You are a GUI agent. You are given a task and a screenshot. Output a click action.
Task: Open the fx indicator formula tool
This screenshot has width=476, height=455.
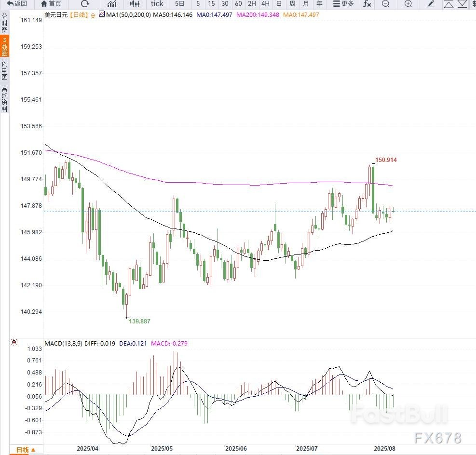(367, 4)
